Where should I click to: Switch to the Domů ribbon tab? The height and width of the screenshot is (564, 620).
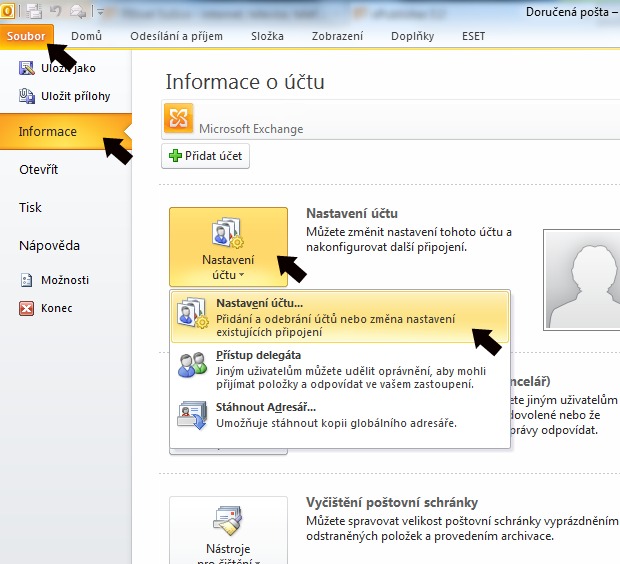point(86,36)
